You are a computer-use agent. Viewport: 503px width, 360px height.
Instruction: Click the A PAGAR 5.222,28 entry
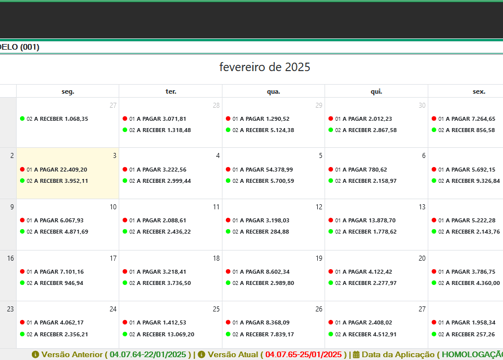[x=463, y=220]
